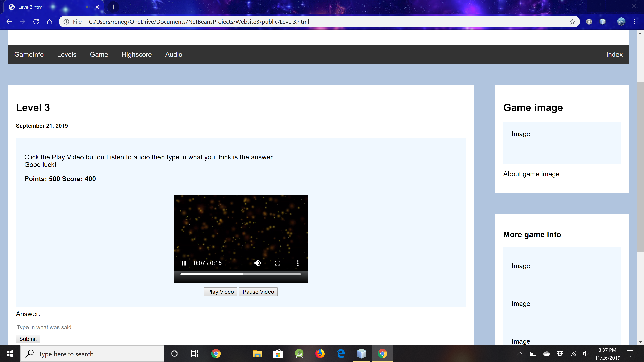
Task: Click the answer text input field
Action: point(51,327)
